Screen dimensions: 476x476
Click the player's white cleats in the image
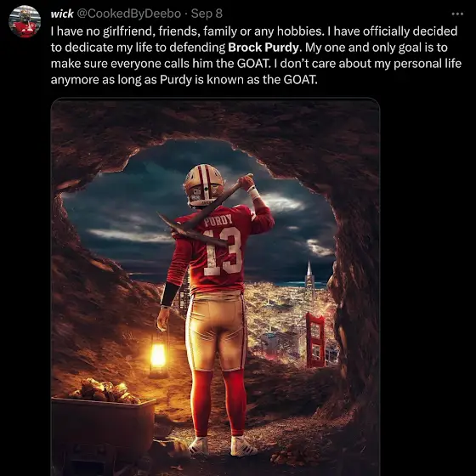coord(222,446)
